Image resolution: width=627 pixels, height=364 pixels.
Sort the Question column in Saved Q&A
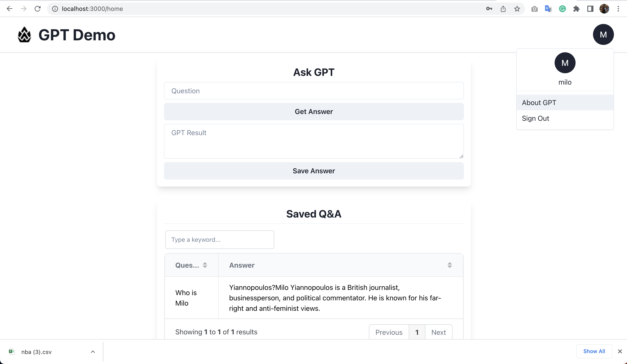pos(205,265)
